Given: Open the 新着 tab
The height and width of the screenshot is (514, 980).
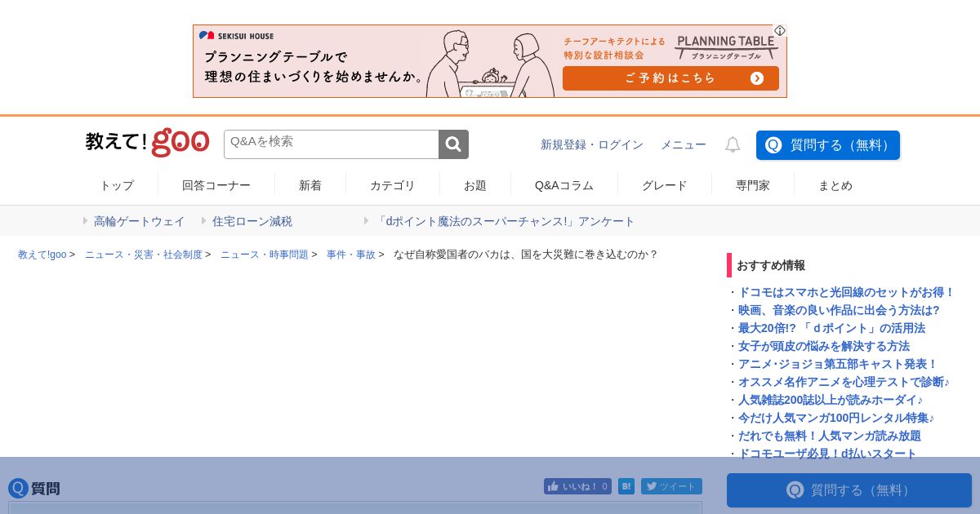Looking at the screenshot, I should tap(310, 185).
